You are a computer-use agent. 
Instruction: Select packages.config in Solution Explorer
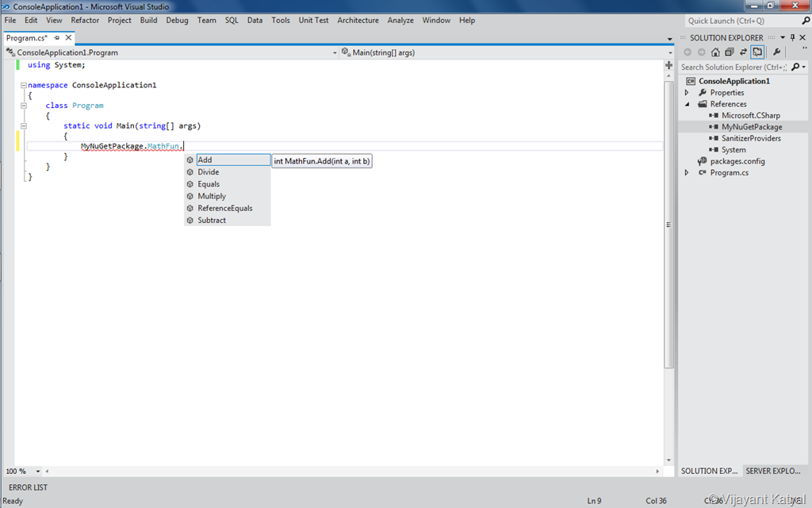pos(737,161)
